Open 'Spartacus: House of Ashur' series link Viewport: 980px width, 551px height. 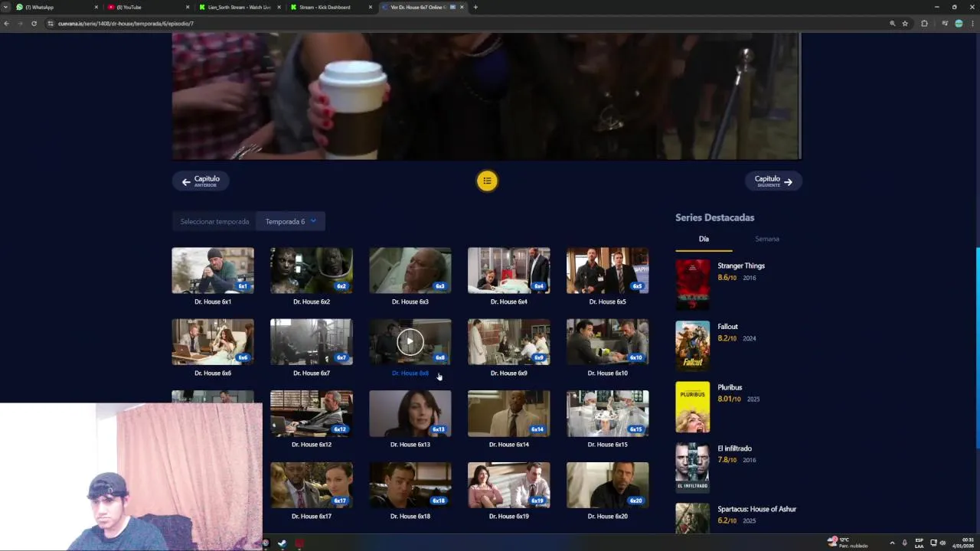click(756, 509)
